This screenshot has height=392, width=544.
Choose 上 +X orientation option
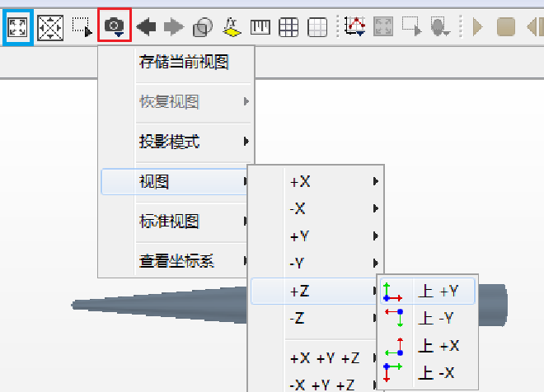(428, 346)
